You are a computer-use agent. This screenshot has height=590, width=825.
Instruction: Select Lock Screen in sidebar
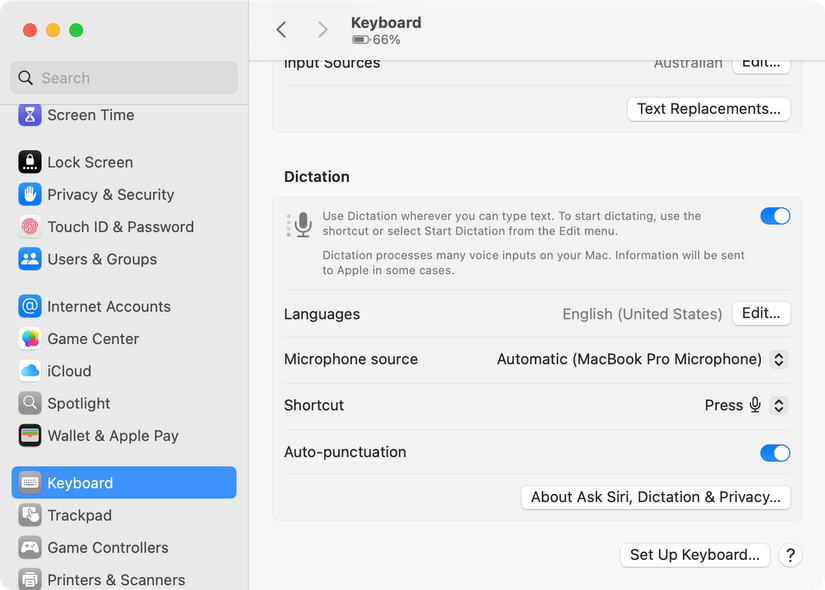[x=124, y=162]
